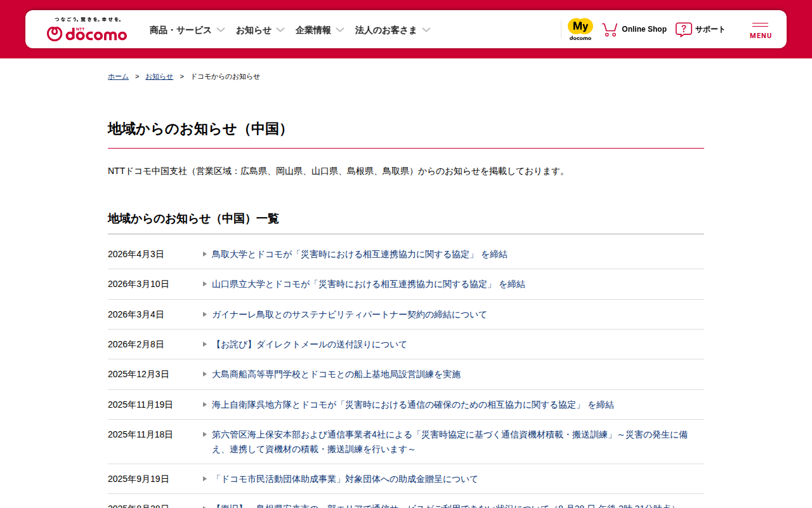
Task: Click arrow bullet beside 山口県立大学 news item
Action: [x=205, y=284]
